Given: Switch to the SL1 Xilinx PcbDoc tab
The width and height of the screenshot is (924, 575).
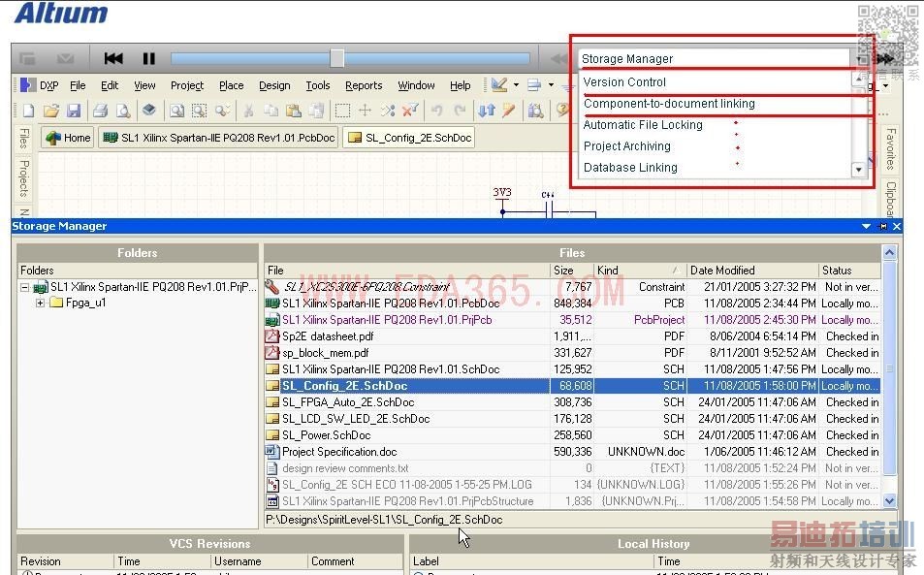Looking at the screenshot, I should click(218, 138).
